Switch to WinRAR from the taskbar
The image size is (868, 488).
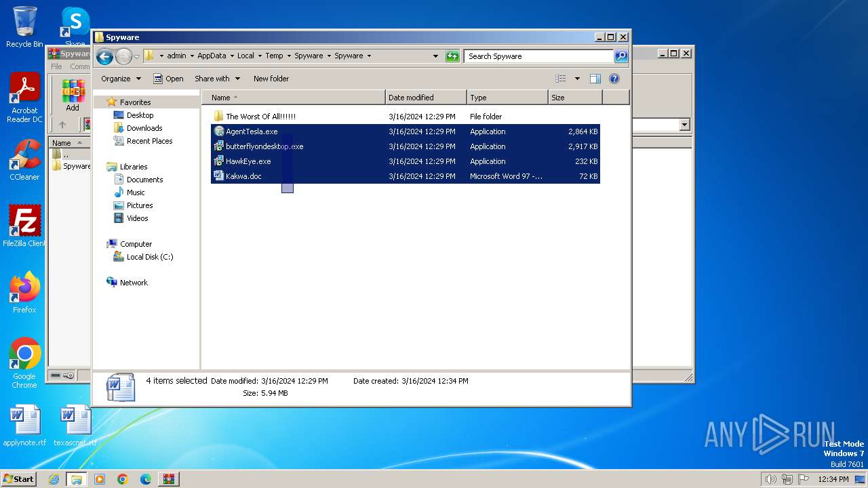click(x=168, y=479)
